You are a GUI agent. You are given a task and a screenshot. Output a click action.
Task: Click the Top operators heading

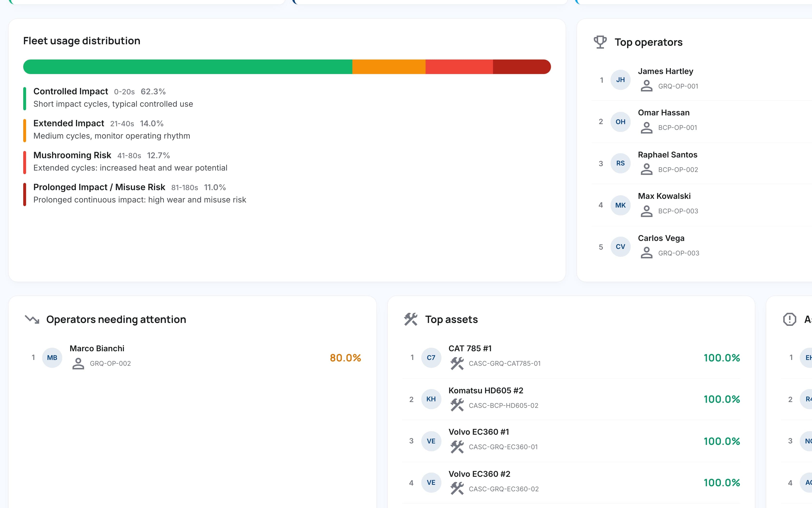648,42
